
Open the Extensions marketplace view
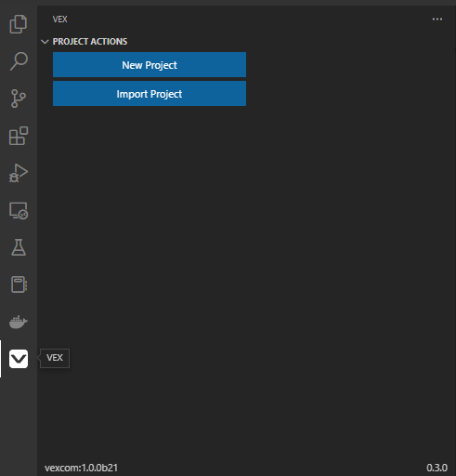tap(19, 136)
